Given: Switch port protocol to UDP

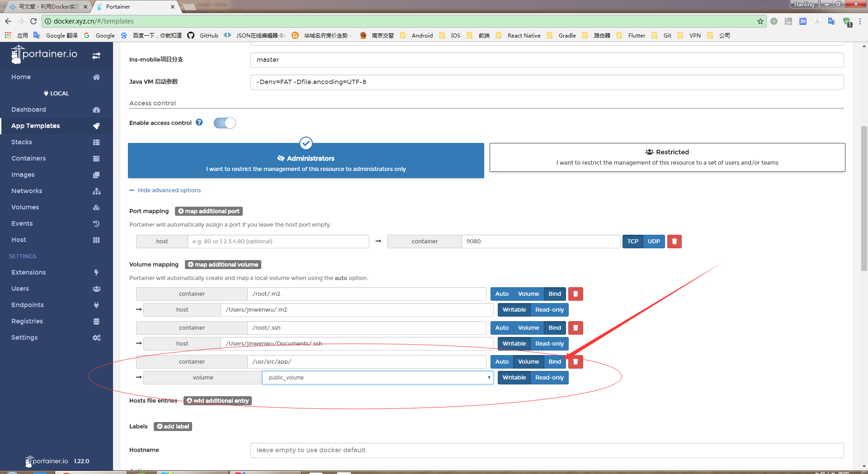Looking at the screenshot, I should (x=654, y=242).
